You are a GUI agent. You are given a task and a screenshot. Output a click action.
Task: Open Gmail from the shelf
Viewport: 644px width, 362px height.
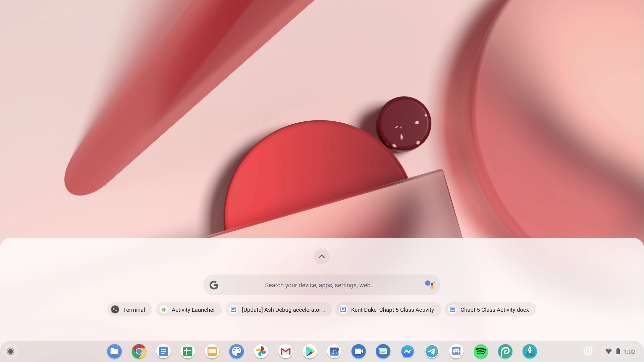click(285, 351)
